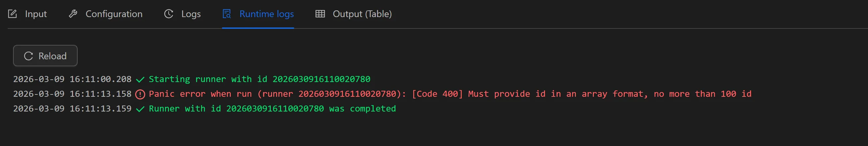Click the green checkmark on Runner completed line
868x146 pixels.
pyautogui.click(x=140, y=109)
